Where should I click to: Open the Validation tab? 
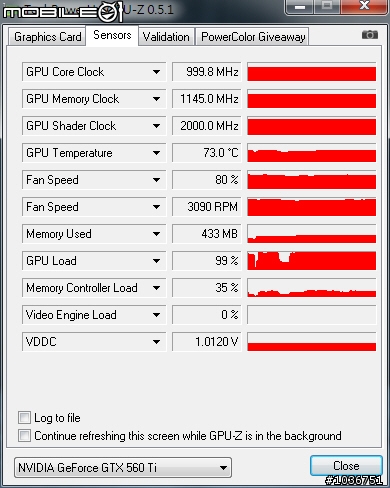(x=166, y=37)
